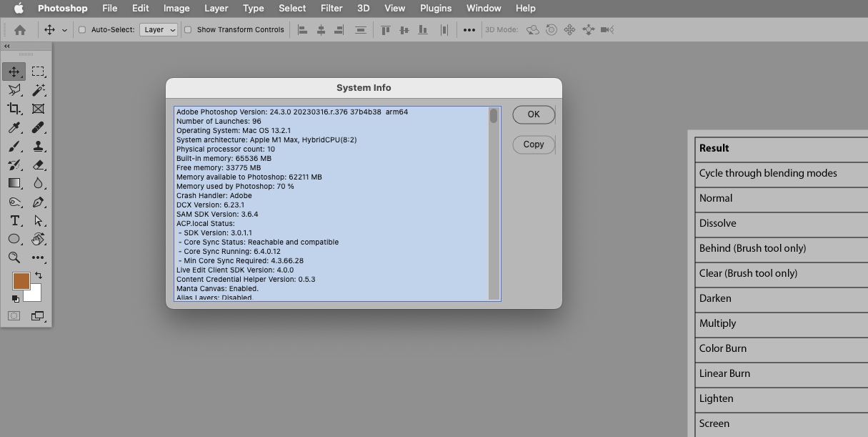
Task: Click OK in the System Info dialog
Action: coord(533,114)
